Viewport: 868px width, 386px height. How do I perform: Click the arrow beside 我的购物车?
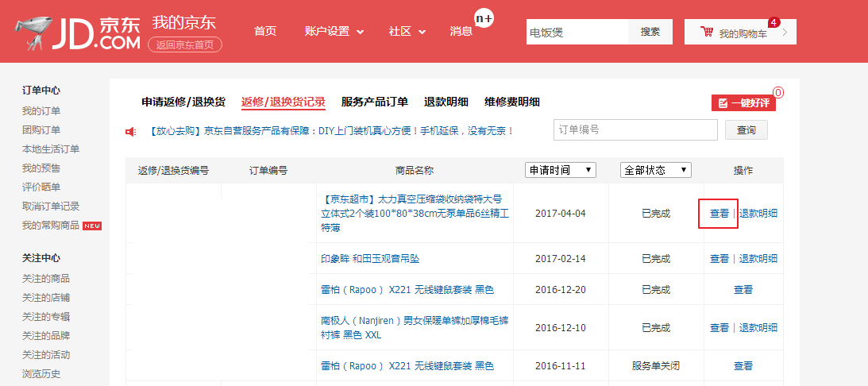(x=785, y=32)
